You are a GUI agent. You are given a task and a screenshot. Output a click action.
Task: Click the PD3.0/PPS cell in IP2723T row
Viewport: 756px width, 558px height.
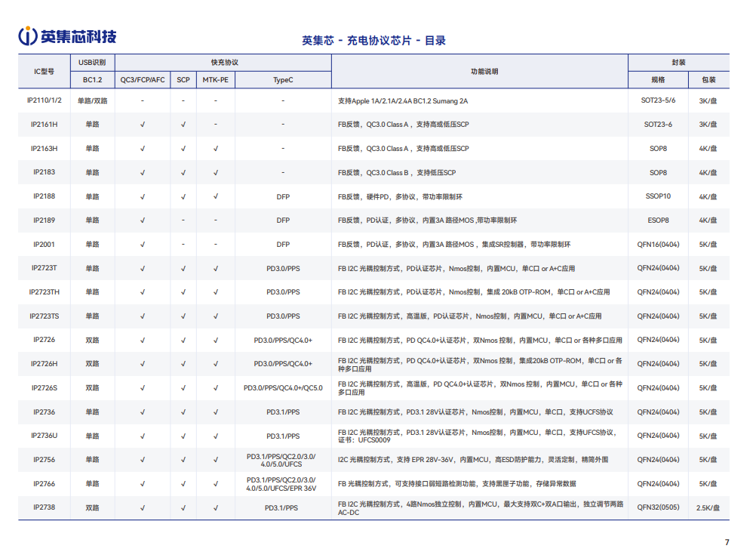pos(283,268)
